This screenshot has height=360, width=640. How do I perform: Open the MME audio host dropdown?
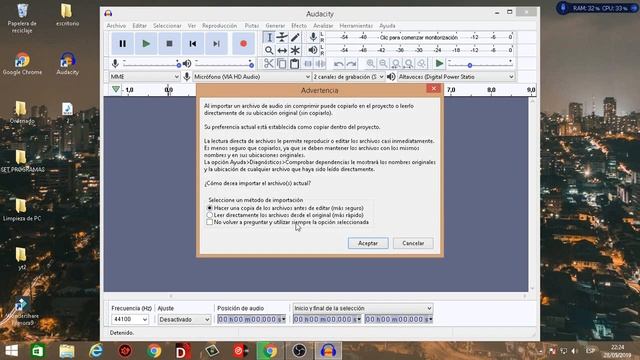(144, 77)
